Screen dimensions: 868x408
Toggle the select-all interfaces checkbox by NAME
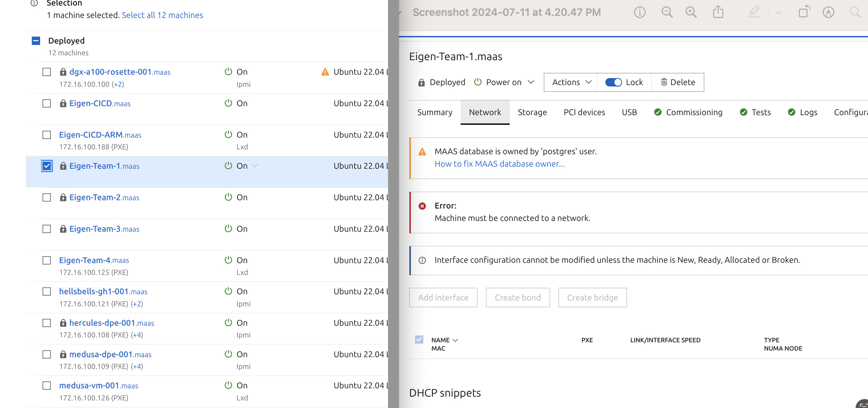point(419,340)
